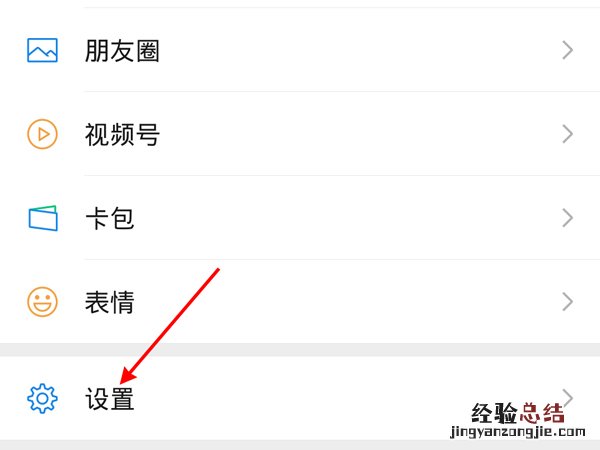Expand the chevron on the 视频号 row
The height and width of the screenshot is (450, 600).
pyautogui.click(x=568, y=134)
